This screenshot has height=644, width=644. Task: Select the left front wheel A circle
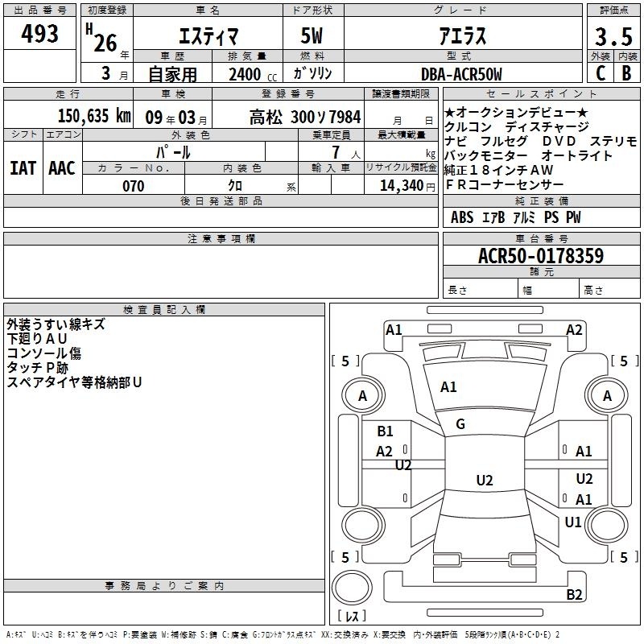(x=362, y=396)
